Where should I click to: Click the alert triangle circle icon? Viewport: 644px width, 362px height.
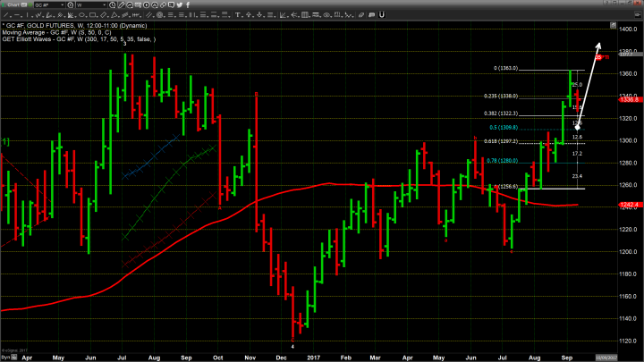(x=155, y=5)
